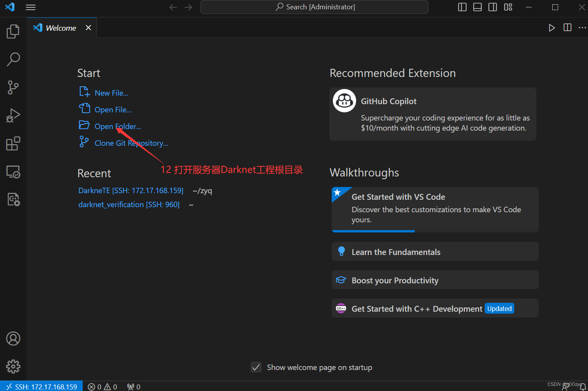Open recent darknet_verification SSH workspace
588x391 pixels.
[129, 204]
